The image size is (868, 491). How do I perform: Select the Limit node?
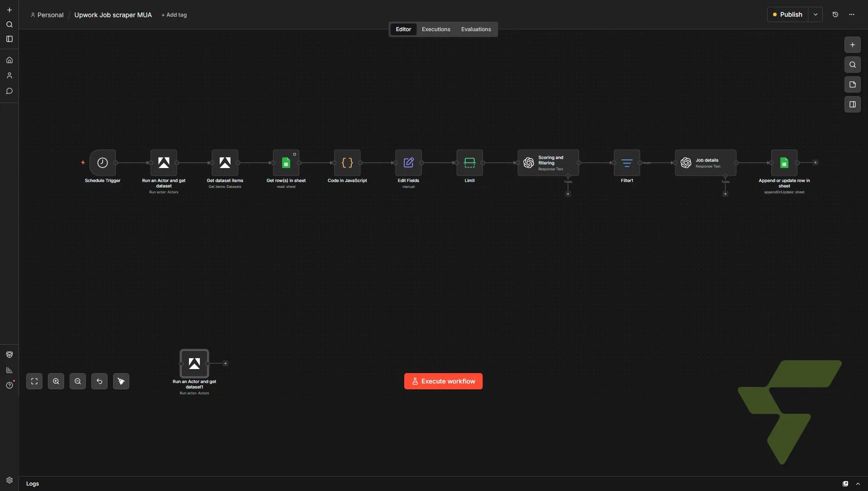470,163
